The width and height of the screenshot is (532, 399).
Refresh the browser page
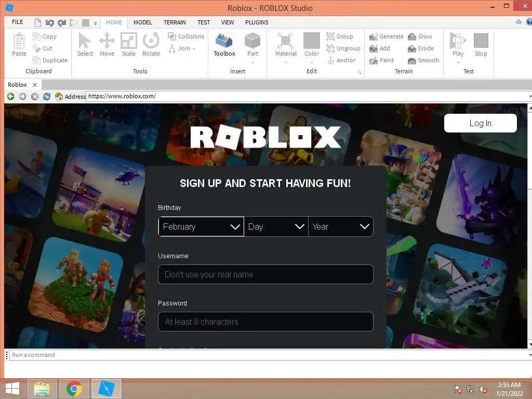[x=47, y=96]
